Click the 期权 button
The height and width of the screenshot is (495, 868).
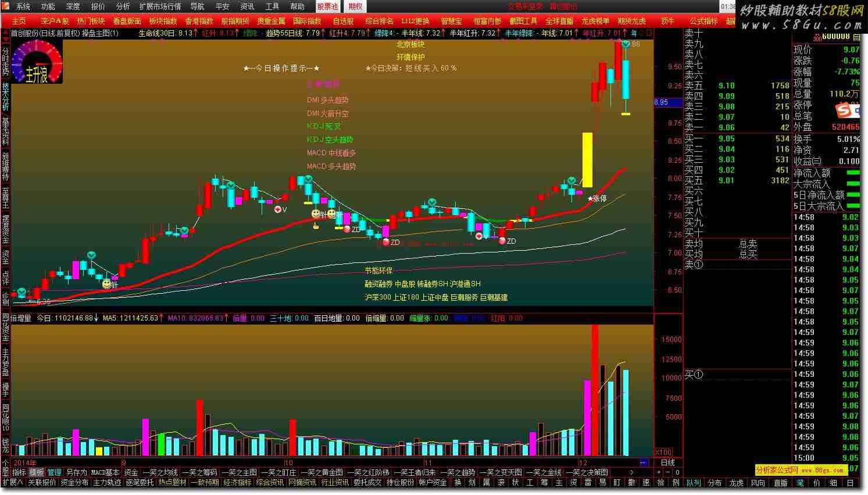tap(355, 6)
